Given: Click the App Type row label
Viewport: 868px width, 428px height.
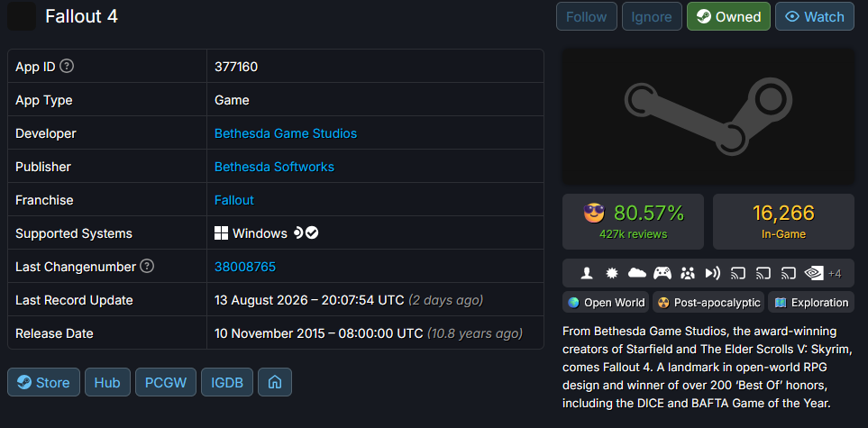Looking at the screenshot, I should point(44,101).
